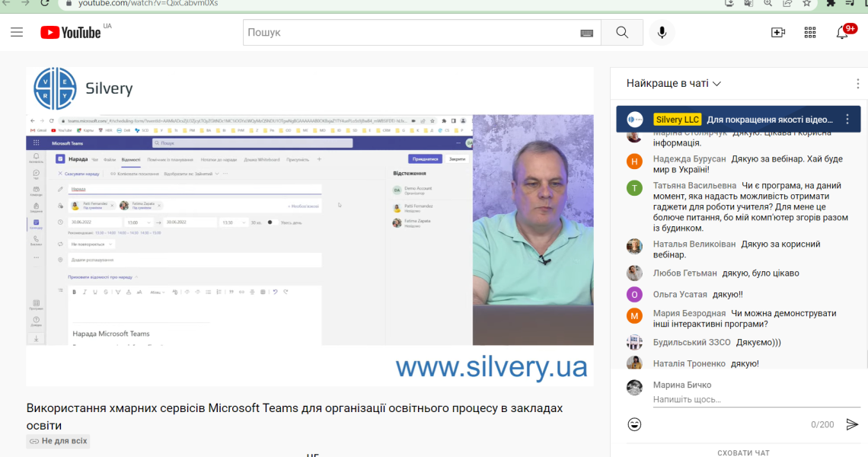The width and height of the screenshot is (868, 457).
Task: Reload the page in the browser
Action: [45, 3]
